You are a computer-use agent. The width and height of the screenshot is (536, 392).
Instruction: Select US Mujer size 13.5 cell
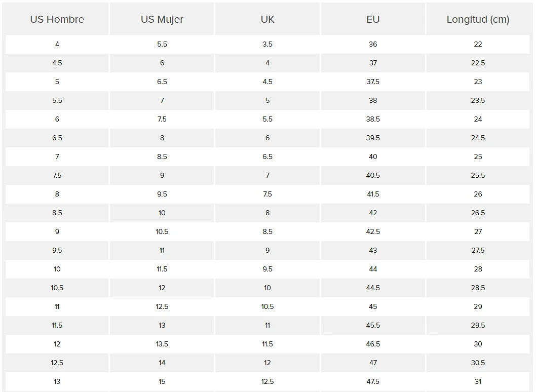point(162,344)
